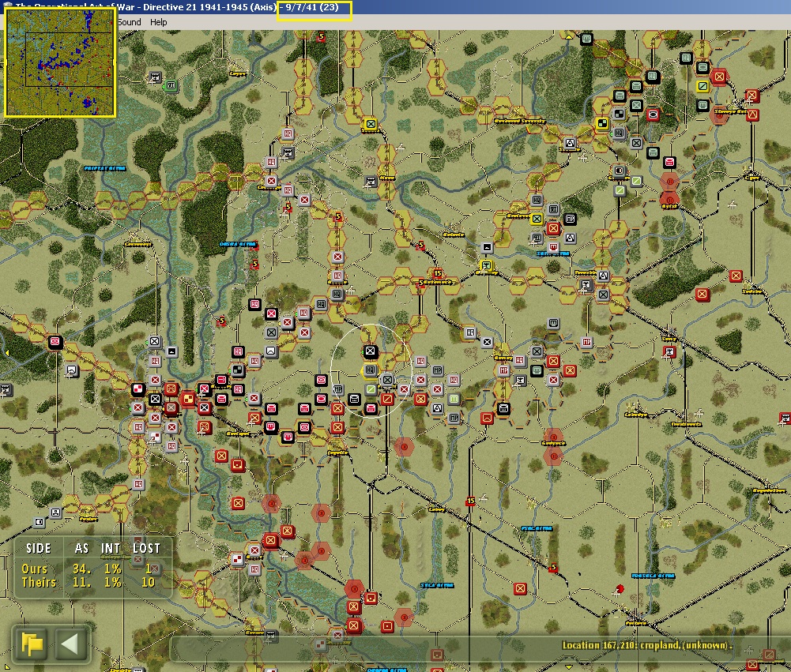
Task: Select the teal oval counter in the northeast
Action: pos(702,67)
